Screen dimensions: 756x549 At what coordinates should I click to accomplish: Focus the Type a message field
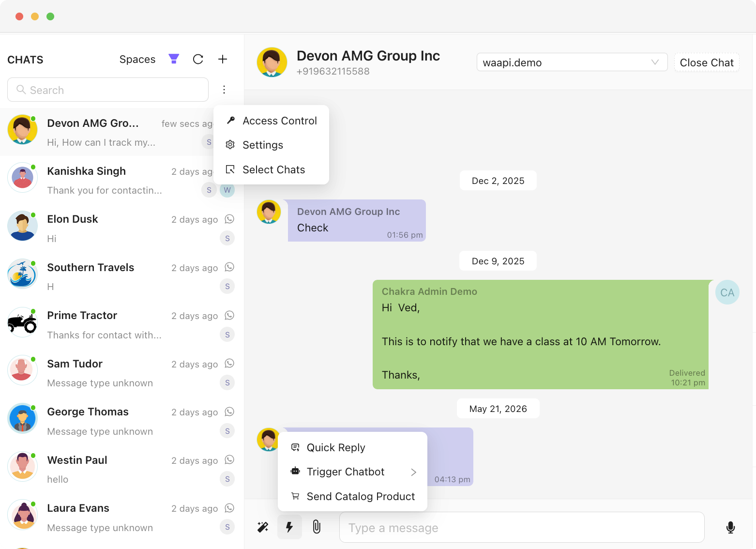tap(522, 527)
